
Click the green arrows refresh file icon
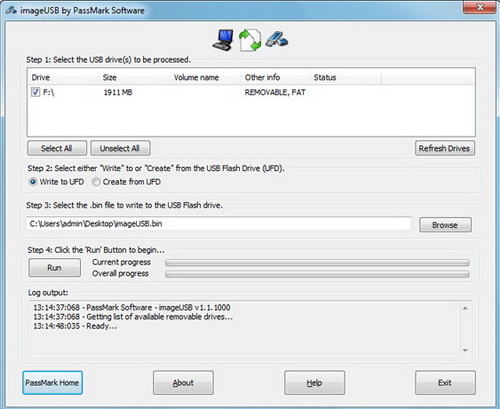pos(250,40)
